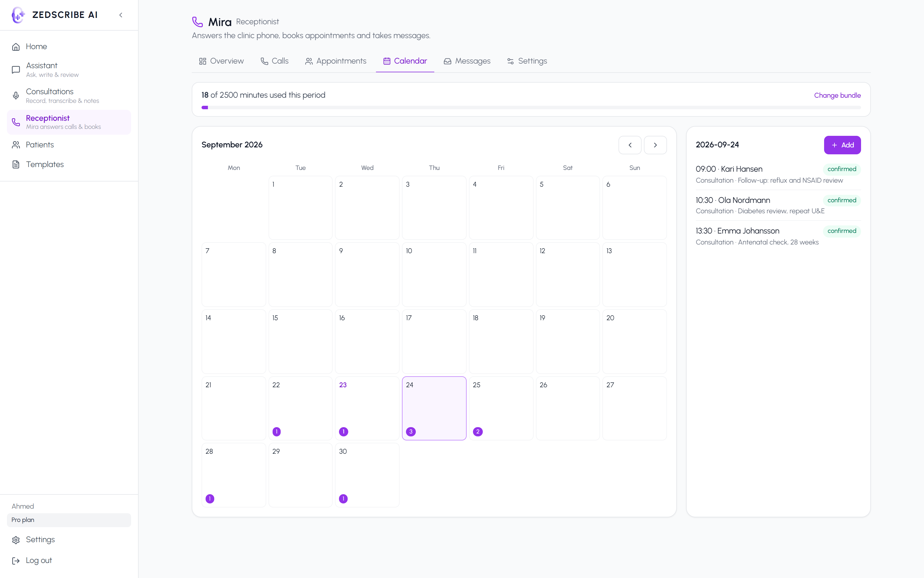Viewport: 924px width, 578px height.
Task: Select September 15 on the calendar
Action: tap(301, 341)
